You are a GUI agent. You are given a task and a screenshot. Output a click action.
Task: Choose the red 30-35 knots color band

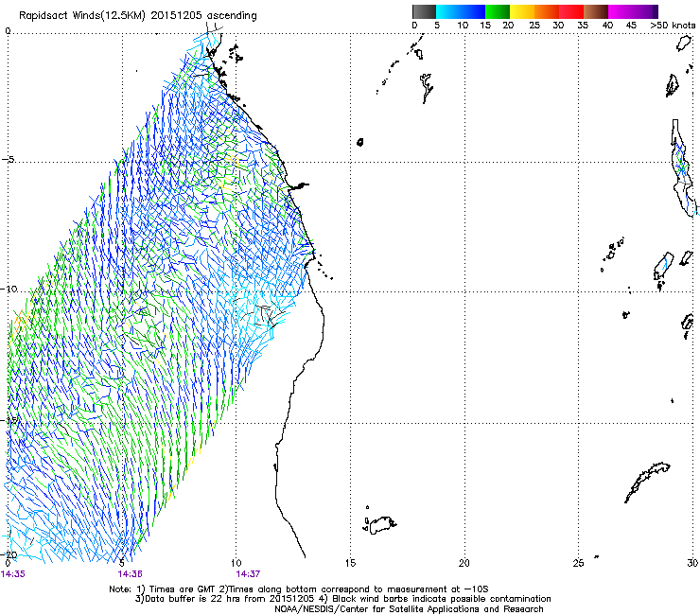[571, 11]
